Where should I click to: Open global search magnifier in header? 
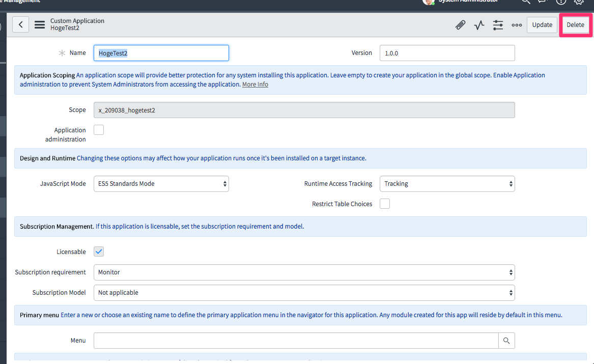(x=525, y=2)
